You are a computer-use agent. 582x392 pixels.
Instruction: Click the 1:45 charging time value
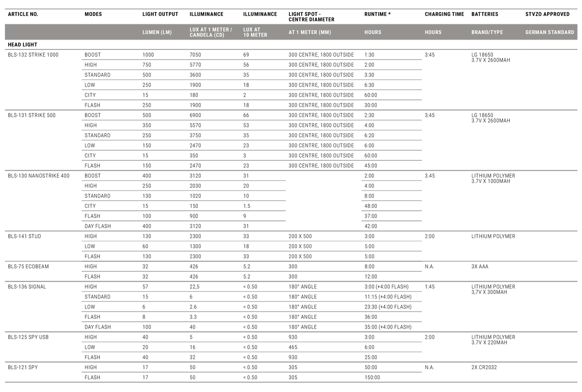429,287
